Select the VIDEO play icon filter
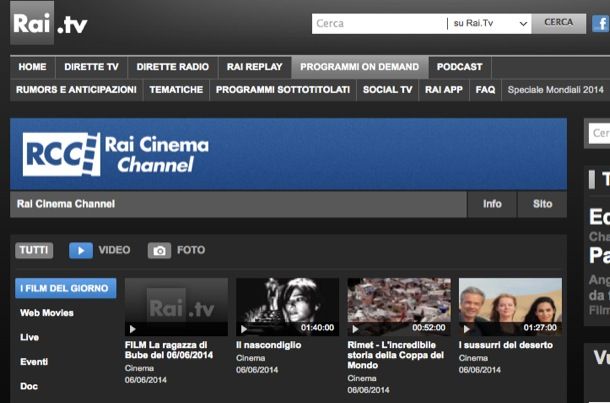The image size is (610, 403). 81,250
